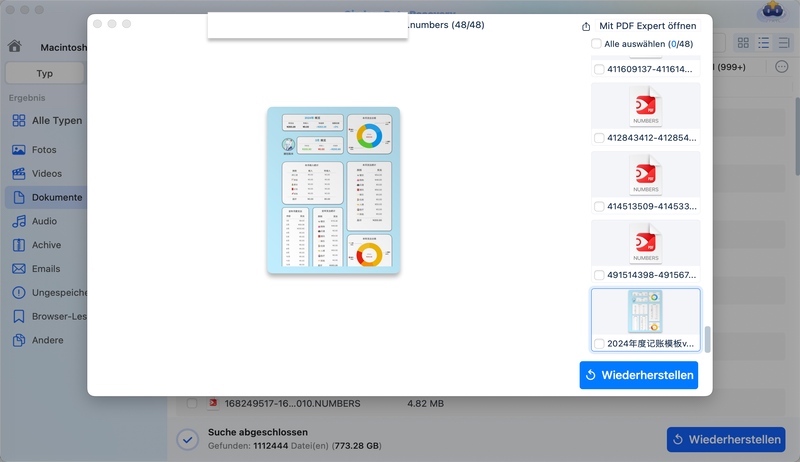Screen dimensions: 800x462
Task: Click the share icon beside PDF Expert
Action: [x=586, y=27]
